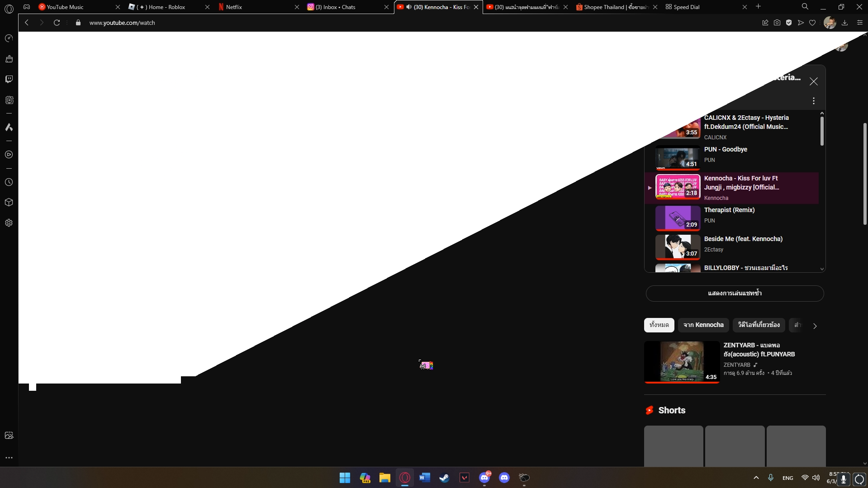868x488 pixels.
Task: Close the playlist panel with X
Action: coord(814,81)
